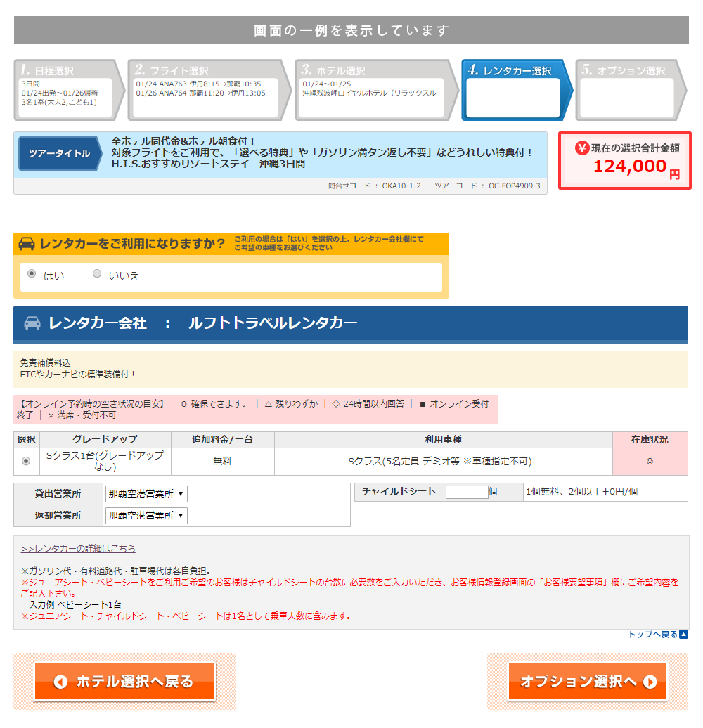Viewport: 703px width, 728px height.
Task: Click the car icon in rental company banner
Action: (32, 323)
